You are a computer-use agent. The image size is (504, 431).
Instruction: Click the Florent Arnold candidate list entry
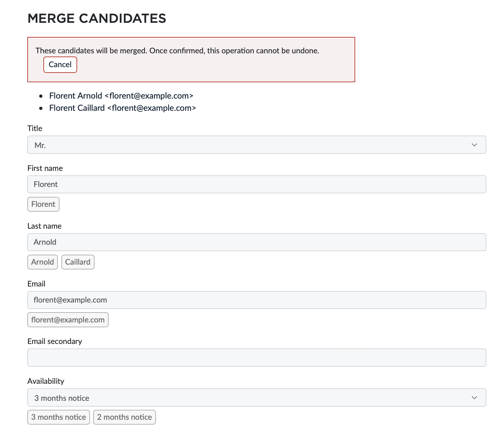(121, 96)
